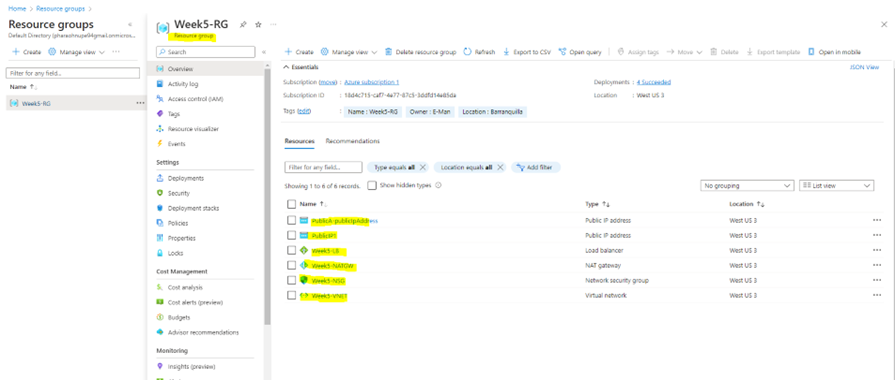895x380 pixels.
Task: Check the Week5-VNET row checkbox
Action: pyautogui.click(x=292, y=296)
